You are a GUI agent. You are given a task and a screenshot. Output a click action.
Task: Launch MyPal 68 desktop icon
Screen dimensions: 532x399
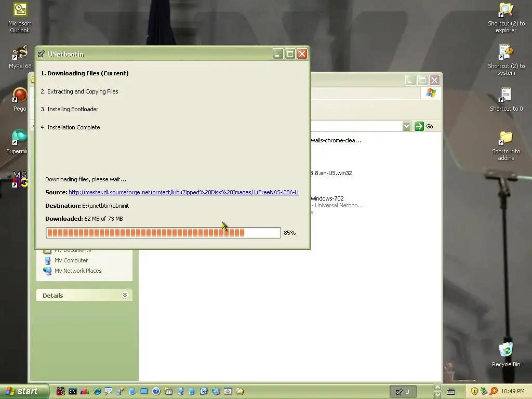[20, 57]
